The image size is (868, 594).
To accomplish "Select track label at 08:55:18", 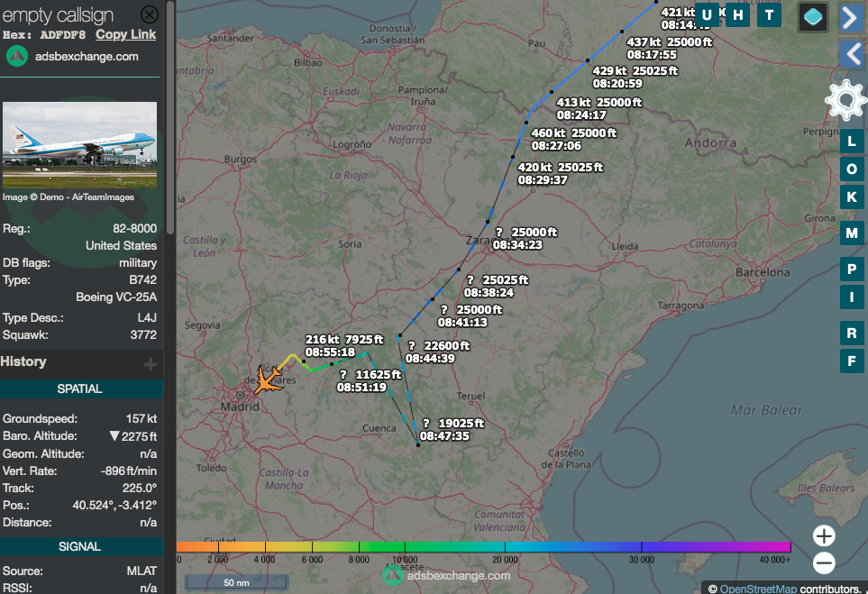I will (x=343, y=345).
